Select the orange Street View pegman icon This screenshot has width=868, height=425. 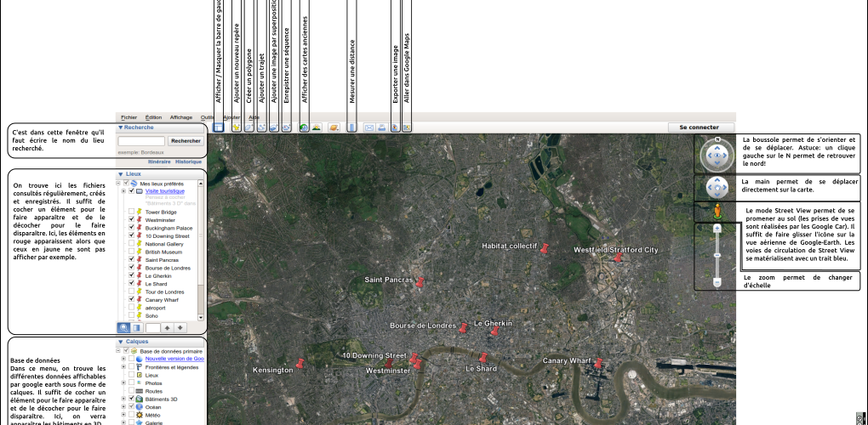tap(717, 211)
